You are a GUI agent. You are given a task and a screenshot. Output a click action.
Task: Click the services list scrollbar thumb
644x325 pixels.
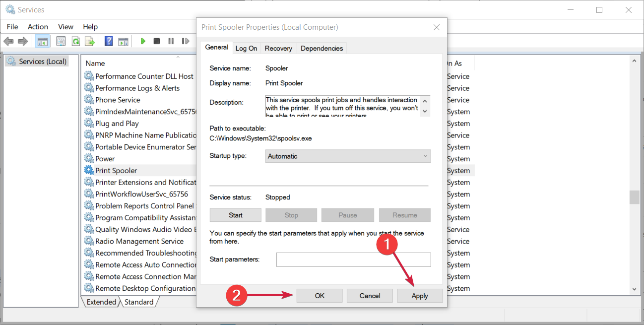click(x=634, y=197)
